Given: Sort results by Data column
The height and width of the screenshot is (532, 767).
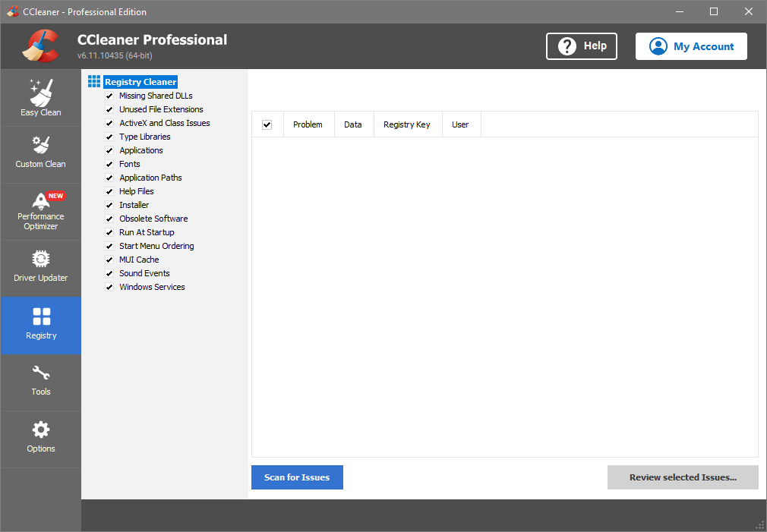Looking at the screenshot, I should pos(352,124).
